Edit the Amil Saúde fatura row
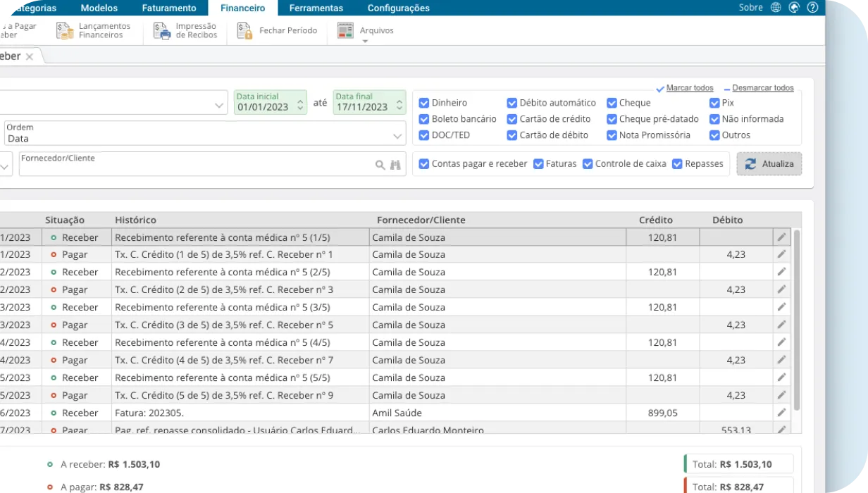 781,412
